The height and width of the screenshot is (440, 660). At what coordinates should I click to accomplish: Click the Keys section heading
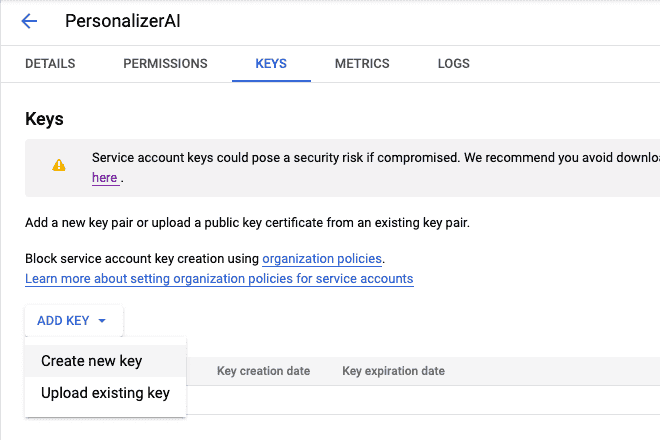click(44, 119)
